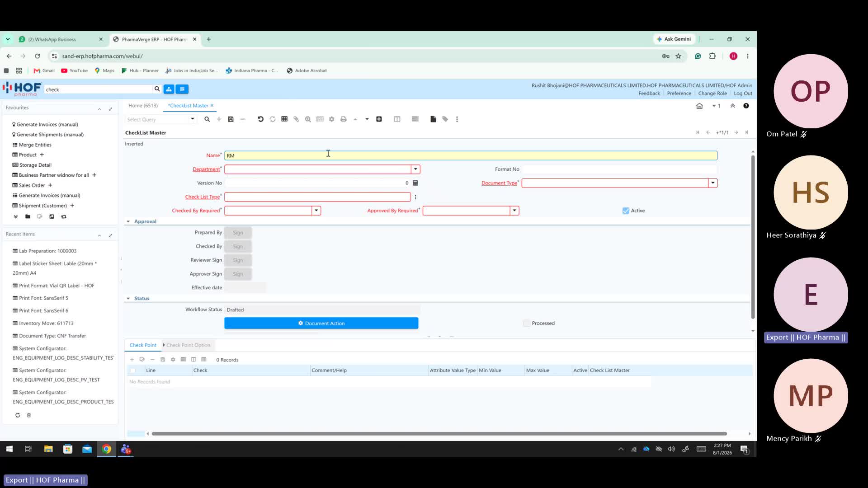Screen dimensions: 868x488
Task: Switch to the Check Point tab
Action: click(x=143, y=345)
